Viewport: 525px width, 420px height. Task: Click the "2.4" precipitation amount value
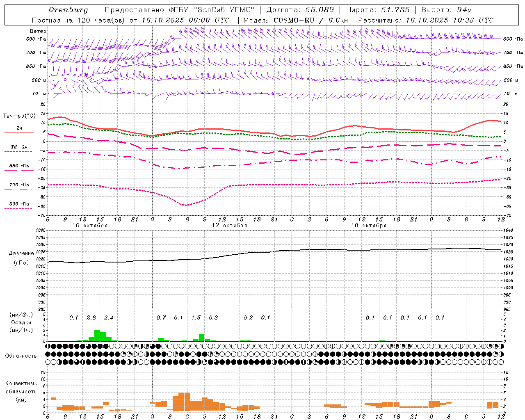[x=109, y=317]
